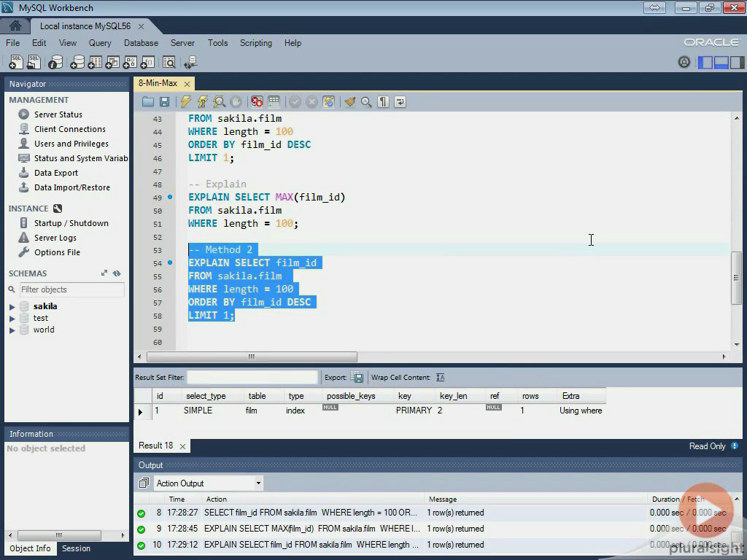Click the Navigator horizontal scrollbar thumb
This screenshot has width=747, height=560.
click(x=58, y=535)
